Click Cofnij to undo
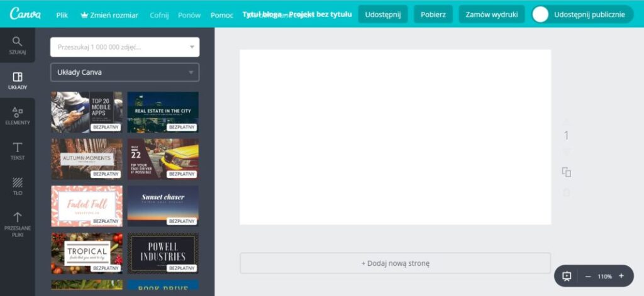The image size is (644, 296). click(x=159, y=15)
